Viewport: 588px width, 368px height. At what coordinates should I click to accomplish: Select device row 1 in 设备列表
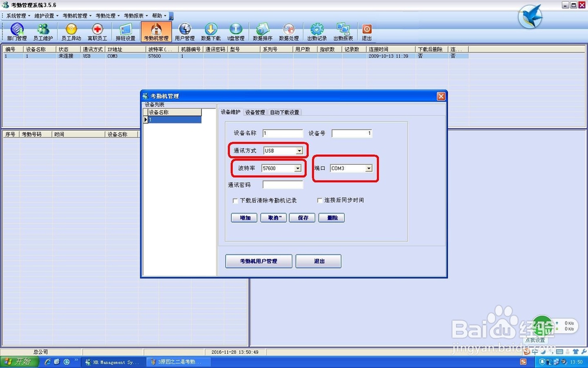click(175, 120)
